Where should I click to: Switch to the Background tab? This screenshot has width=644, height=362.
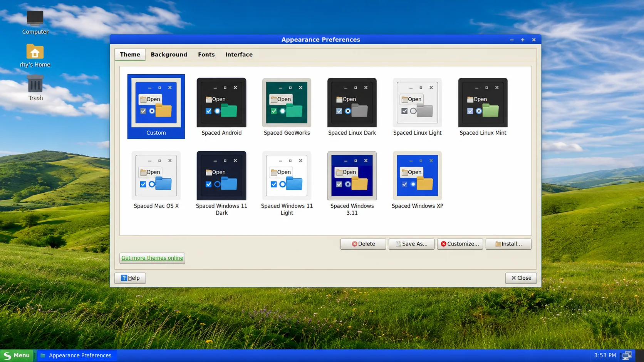tap(169, 55)
